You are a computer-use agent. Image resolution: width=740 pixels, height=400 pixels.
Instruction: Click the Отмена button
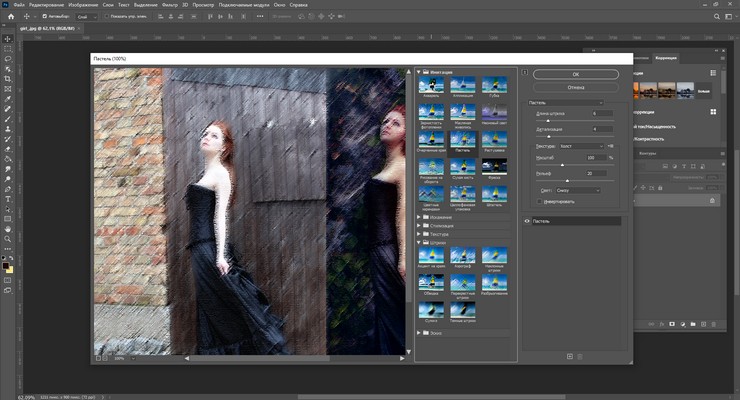pyautogui.click(x=575, y=87)
